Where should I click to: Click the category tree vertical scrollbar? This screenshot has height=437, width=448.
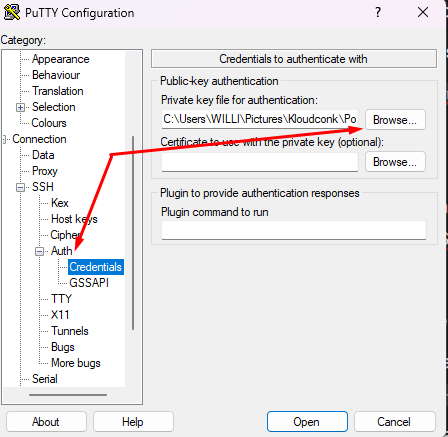tap(133, 233)
